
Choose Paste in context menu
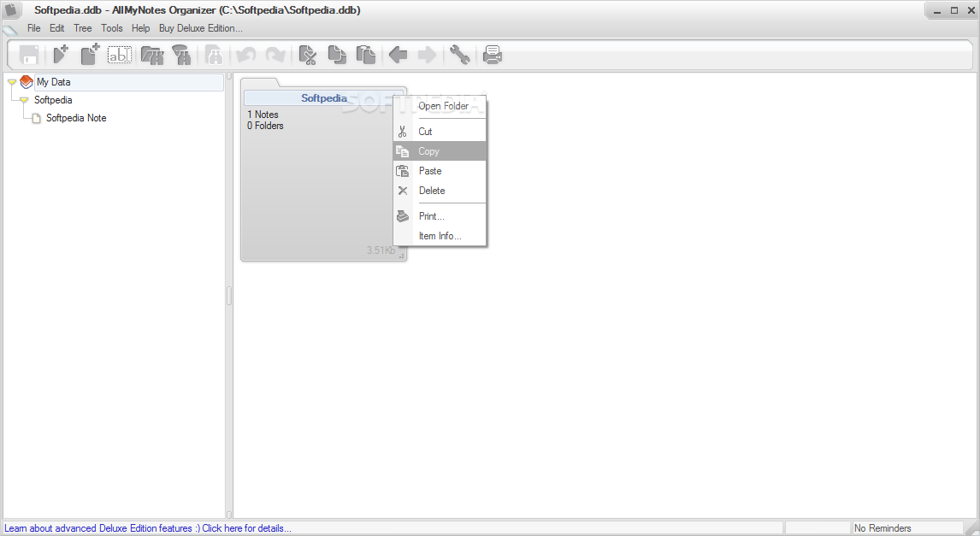tap(440, 171)
